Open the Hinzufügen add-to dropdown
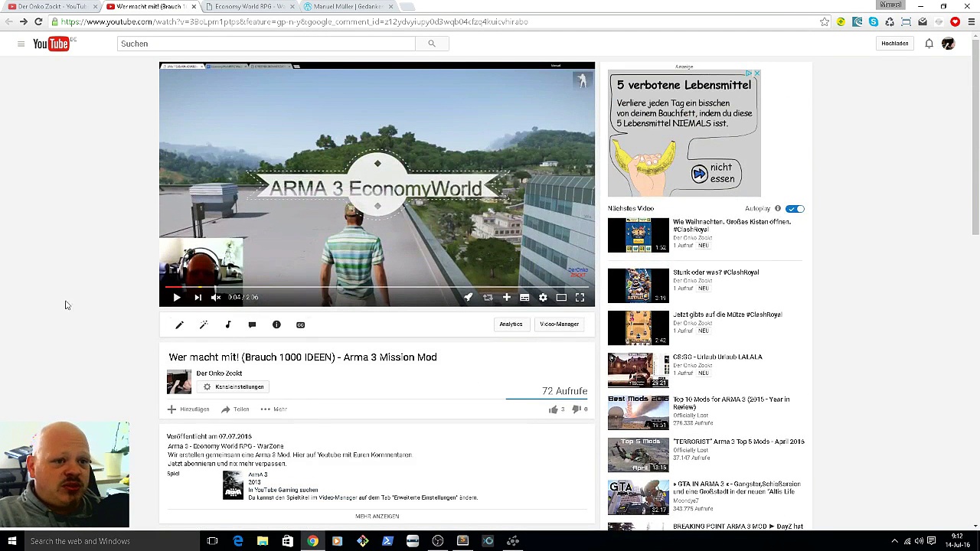The height and width of the screenshot is (551, 980). pyautogui.click(x=188, y=409)
